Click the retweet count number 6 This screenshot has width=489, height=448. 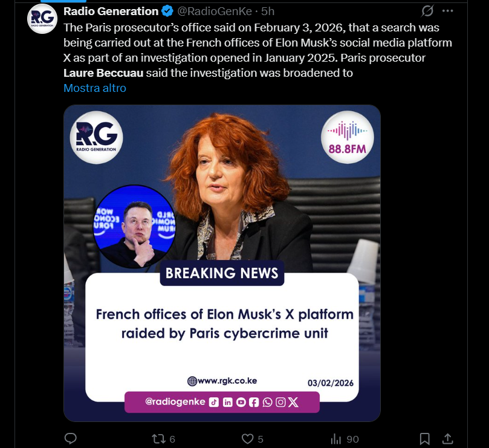tap(172, 440)
